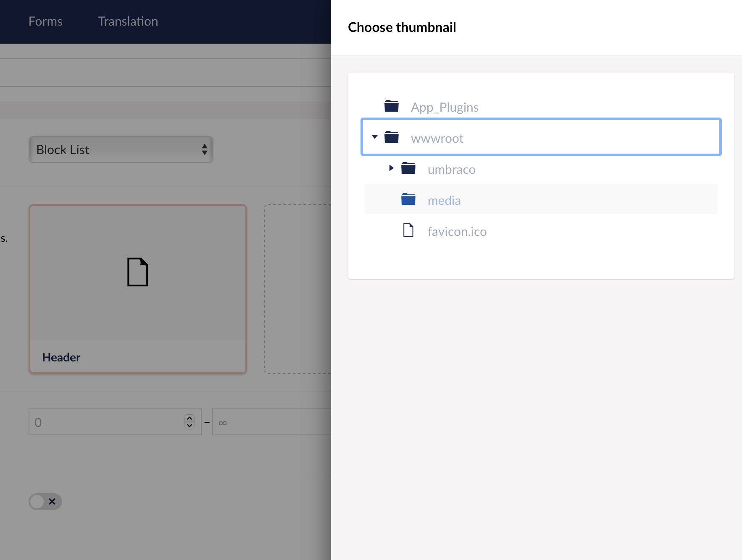
Task: Choose favicon.ico as the thumbnail
Action: click(x=457, y=231)
